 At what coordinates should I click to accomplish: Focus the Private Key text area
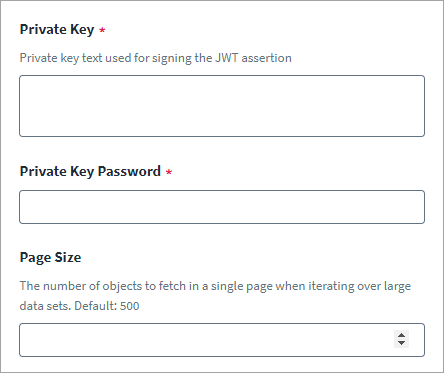(x=222, y=106)
